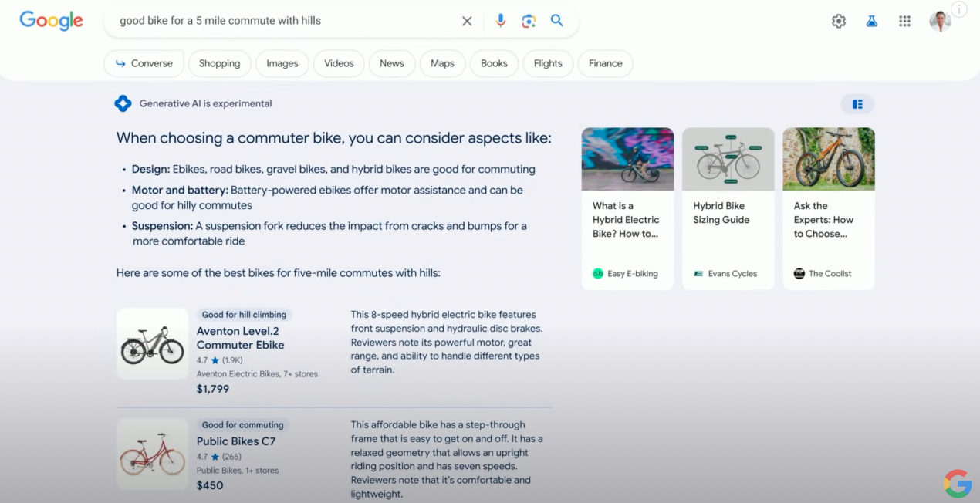The height and width of the screenshot is (503, 980).
Task: Click the info icon in top corner
Action: pyautogui.click(x=959, y=9)
